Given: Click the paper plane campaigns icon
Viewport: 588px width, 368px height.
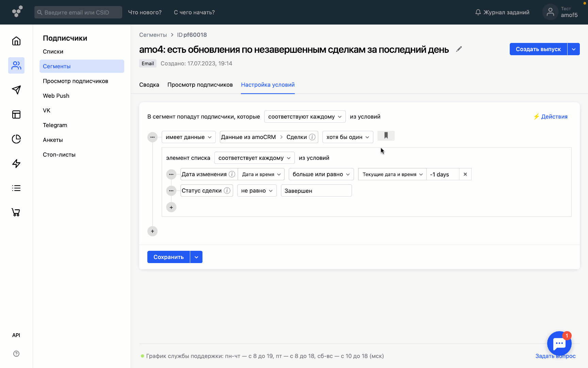Looking at the screenshot, I should tap(16, 90).
